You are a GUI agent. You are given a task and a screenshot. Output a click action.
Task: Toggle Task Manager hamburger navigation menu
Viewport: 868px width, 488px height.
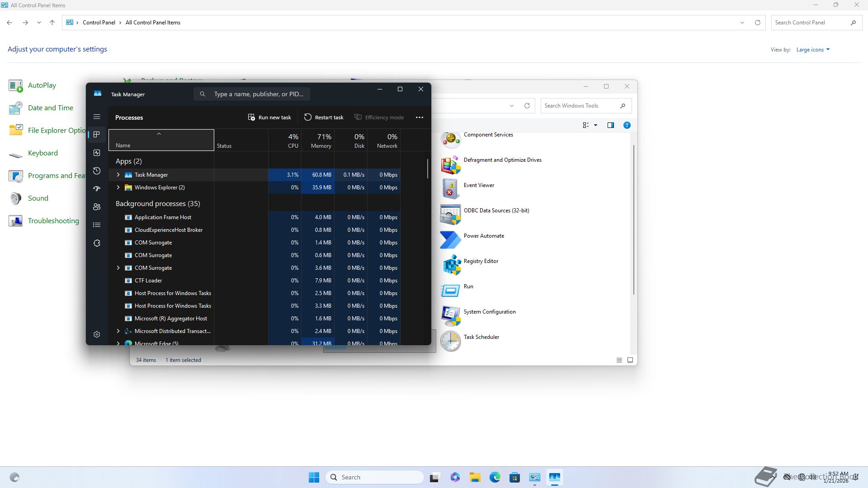[97, 117]
